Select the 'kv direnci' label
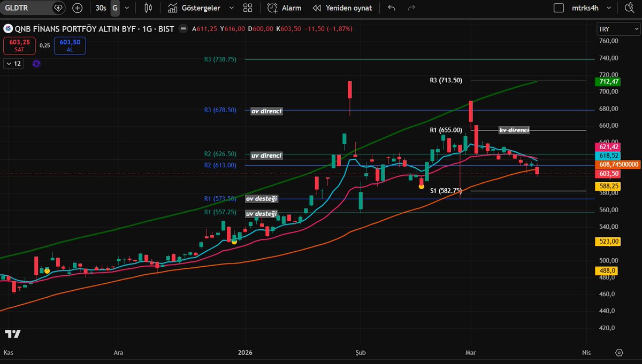Viewport: 642px width, 364px height. 514,130
